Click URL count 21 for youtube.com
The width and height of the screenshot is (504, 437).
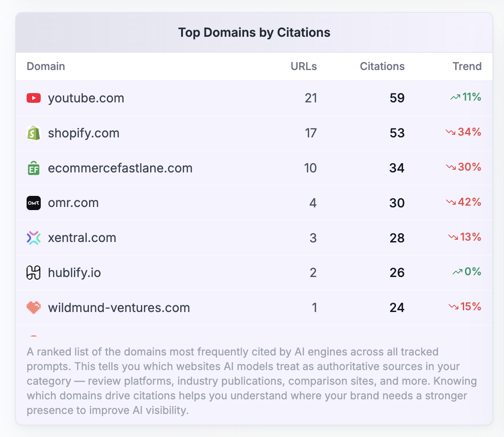click(311, 98)
